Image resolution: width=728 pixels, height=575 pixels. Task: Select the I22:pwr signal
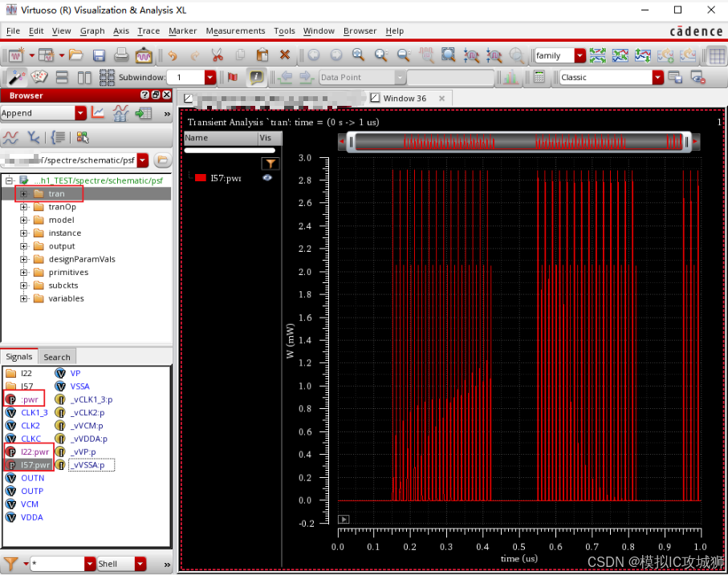click(x=36, y=451)
